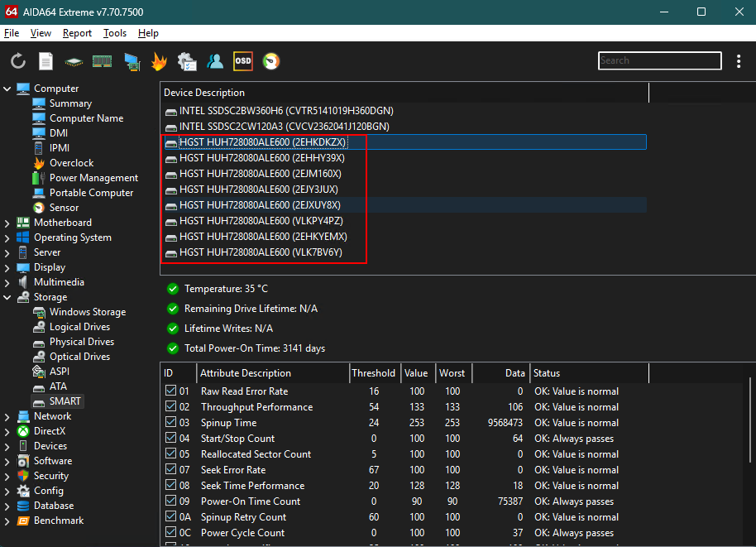Open the gauge speedometer toolbar icon
756x547 pixels.
(270, 61)
